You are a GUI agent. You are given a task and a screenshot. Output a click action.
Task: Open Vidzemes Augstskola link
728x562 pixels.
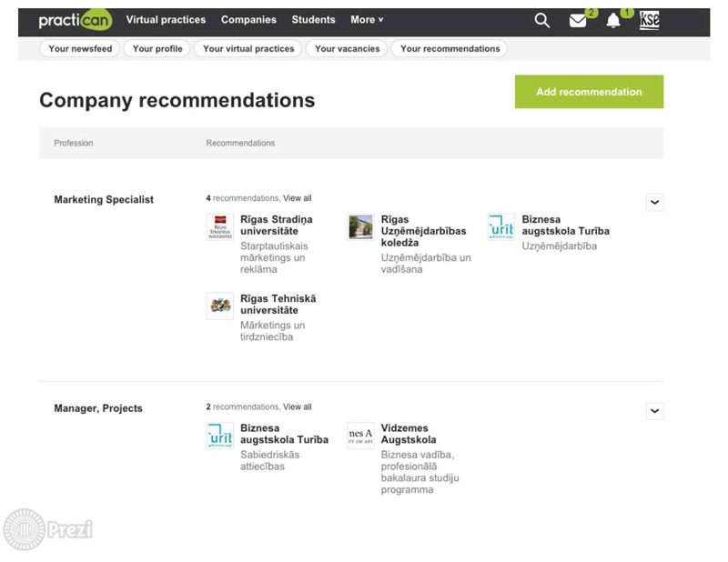[409, 434]
